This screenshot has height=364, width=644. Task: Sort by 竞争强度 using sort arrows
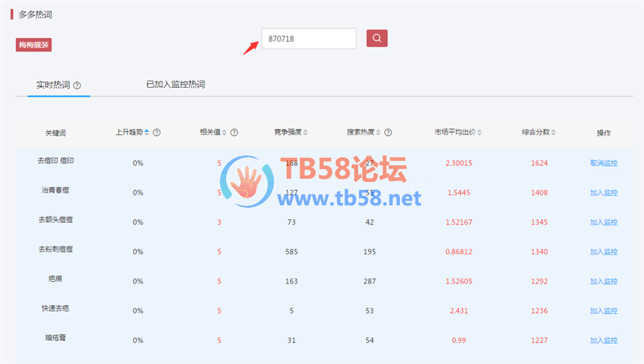click(306, 132)
